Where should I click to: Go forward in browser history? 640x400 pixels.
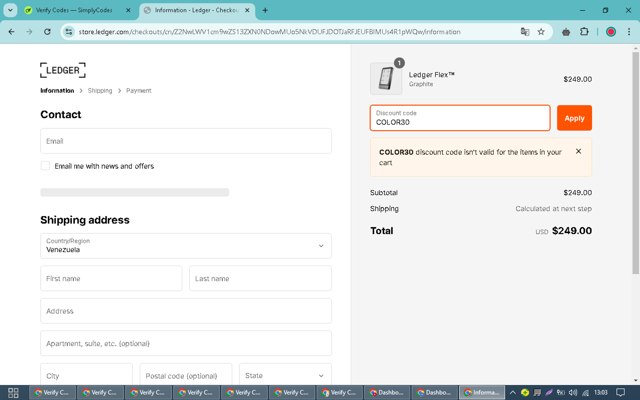pos(29,32)
